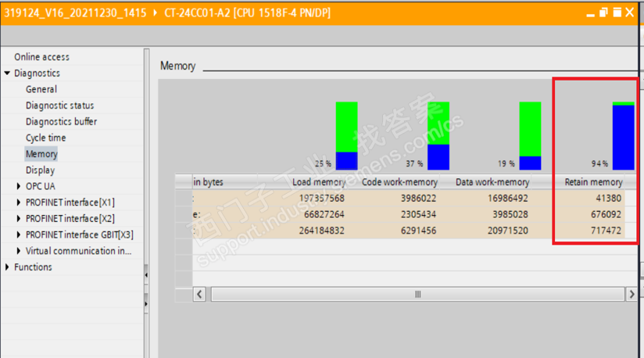
Task: Select Virtual communication in... entry
Action: (78, 251)
